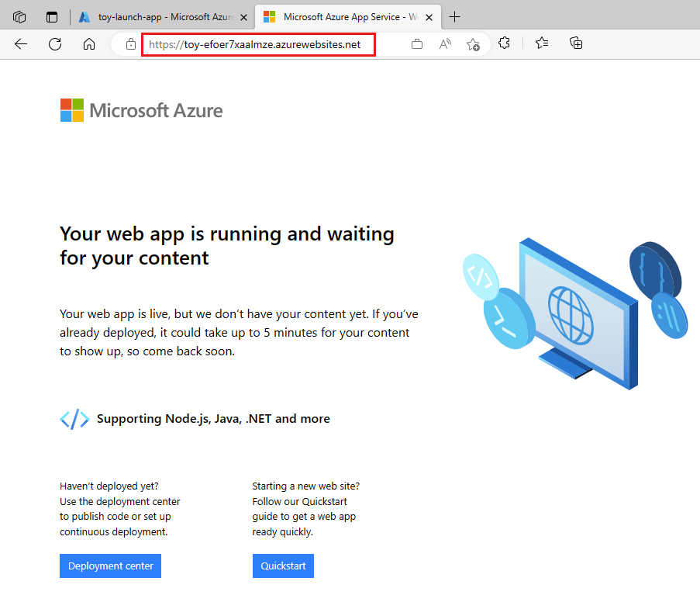
Task: Activate the Read aloud icon
Action: pyautogui.click(x=445, y=43)
